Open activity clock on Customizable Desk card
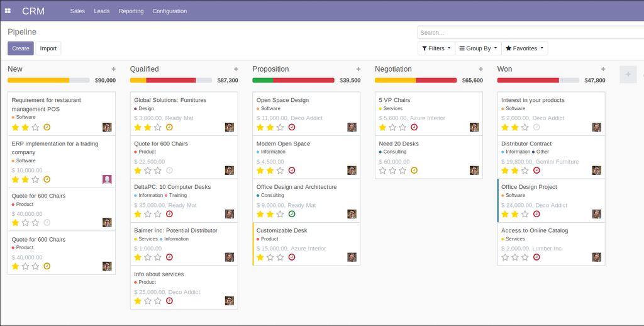The width and height of the screenshot is (644, 326). pyautogui.click(x=292, y=257)
